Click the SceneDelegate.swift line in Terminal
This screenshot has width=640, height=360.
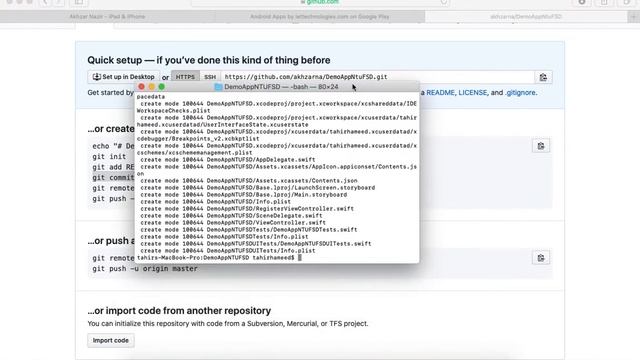point(231,216)
